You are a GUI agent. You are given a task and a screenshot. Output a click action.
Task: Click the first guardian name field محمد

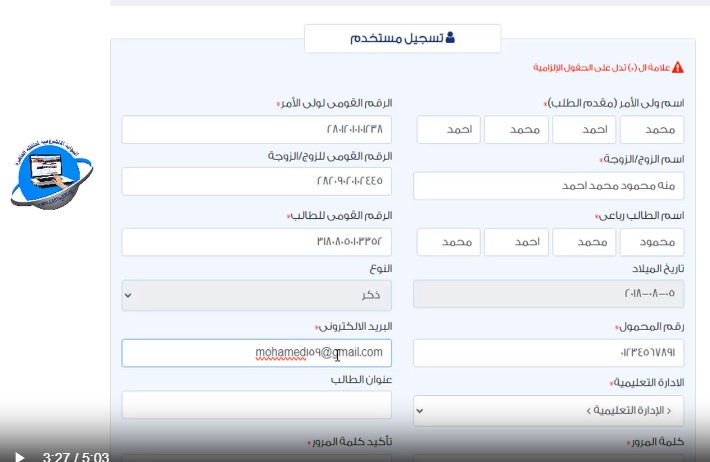click(652, 130)
